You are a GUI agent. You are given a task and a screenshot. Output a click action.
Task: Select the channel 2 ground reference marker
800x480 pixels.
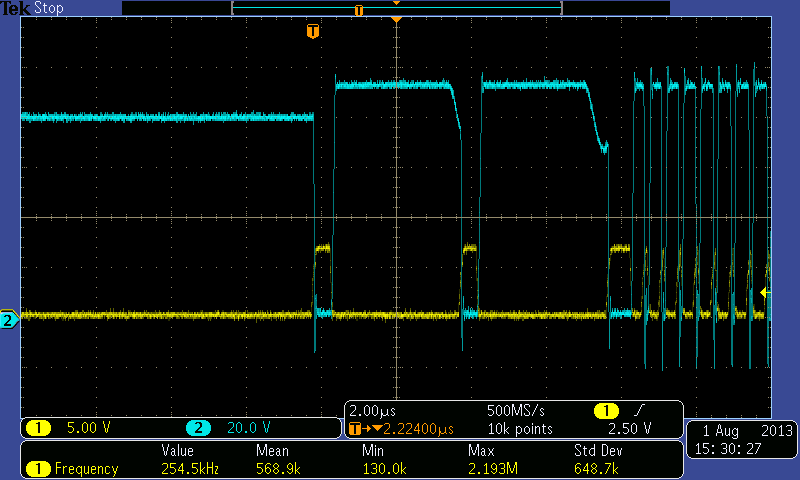(9, 320)
